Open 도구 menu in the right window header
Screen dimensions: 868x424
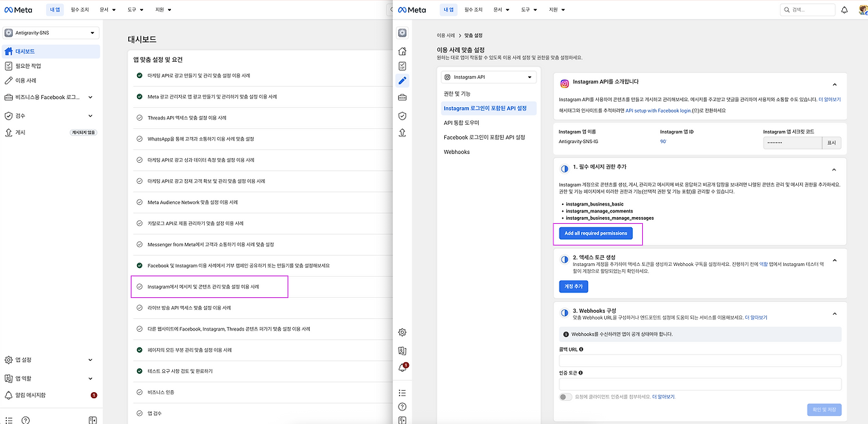(x=529, y=10)
